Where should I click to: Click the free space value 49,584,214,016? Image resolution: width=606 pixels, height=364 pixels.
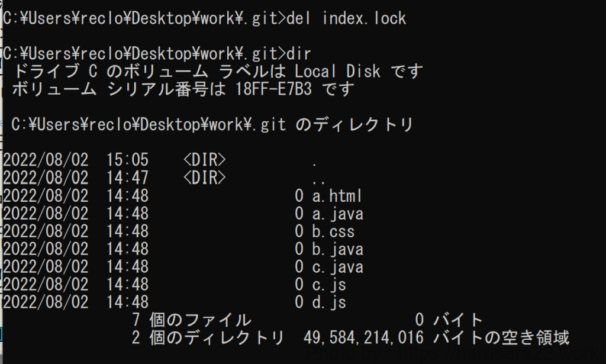(x=363, y=338)
